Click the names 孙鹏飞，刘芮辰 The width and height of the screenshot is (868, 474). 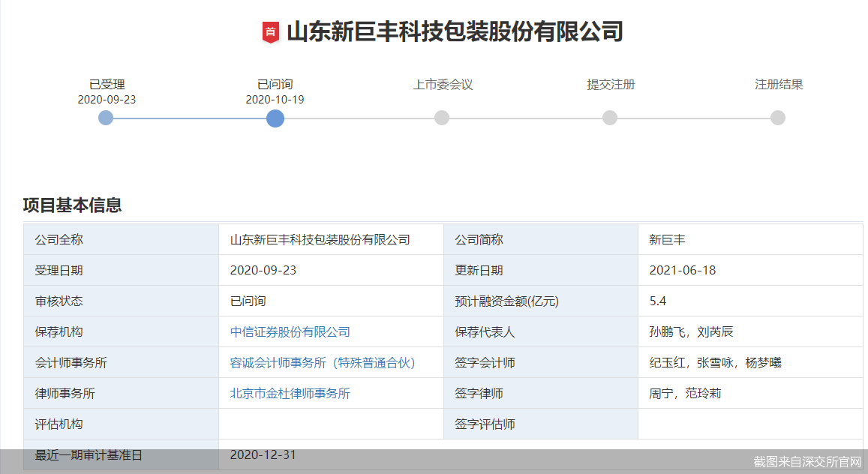coord(692,331)
